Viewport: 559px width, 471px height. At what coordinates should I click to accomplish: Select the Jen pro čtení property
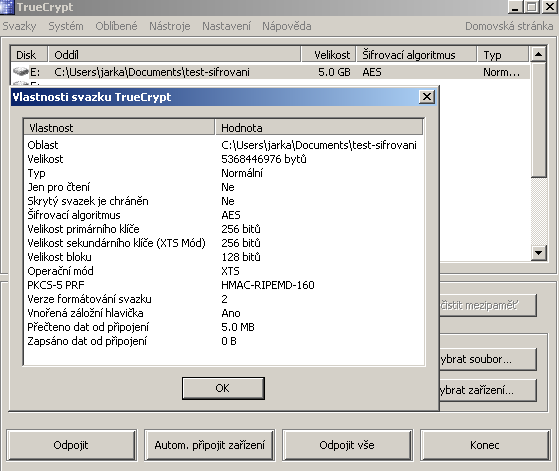[x=59, y=187]
